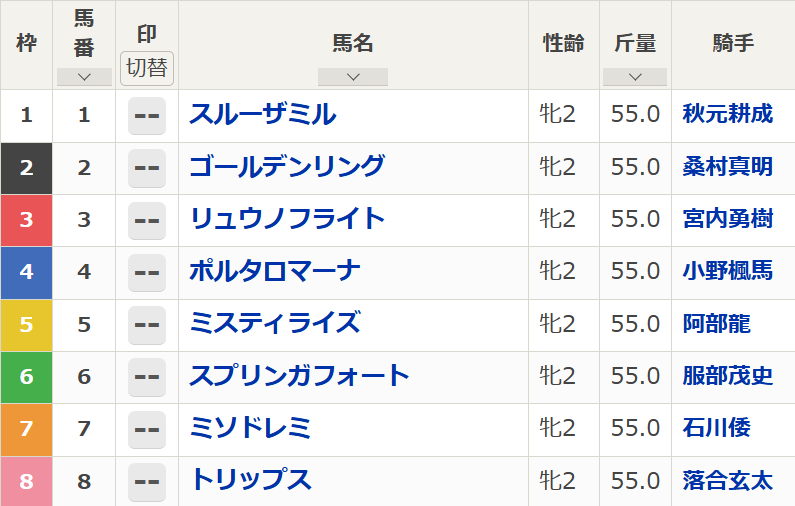The image size is (795, 506).
Task: Open jockey profile 小野楓馬
Action: pos(728,270)
